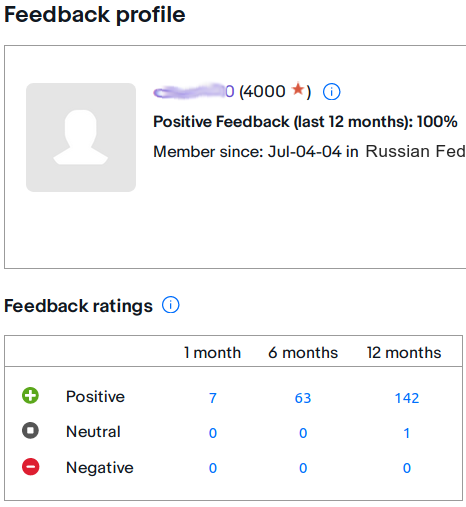
Task: View 63 positive ratings from 6 months
Action: [x=303, y=398]
